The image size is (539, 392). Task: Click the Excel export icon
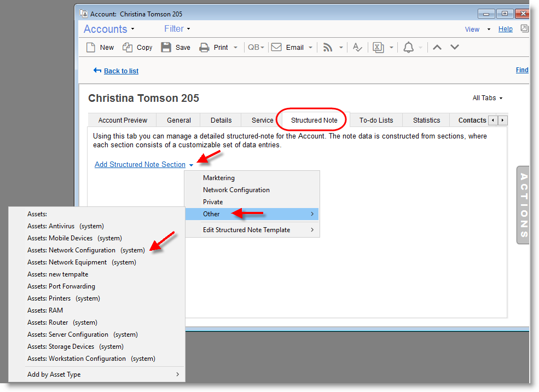click(378, 48)
